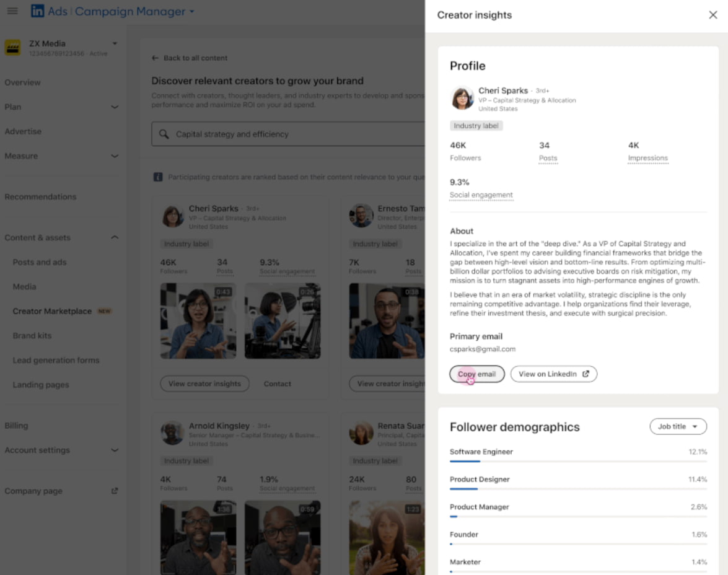Open Posts and ads
The image size is (728, 575).
(x=40, y=263)
